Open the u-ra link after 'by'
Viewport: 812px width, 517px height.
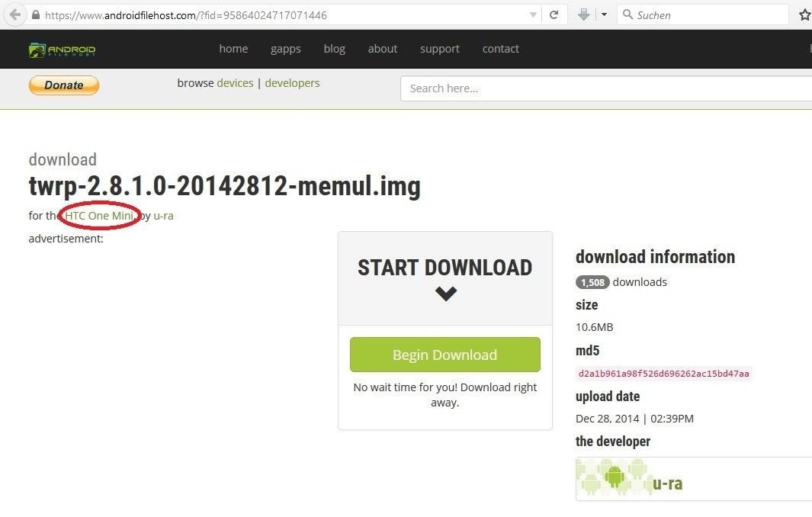164,216
